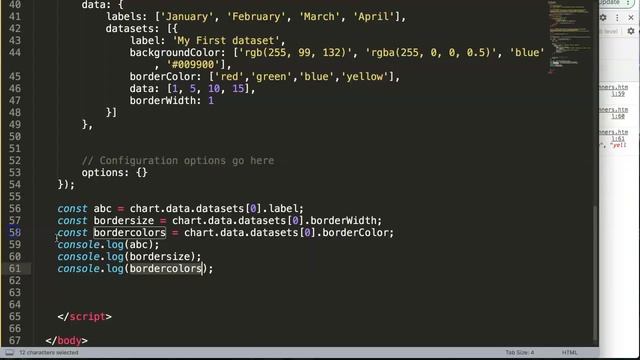Click line number 58 in gutter
This screenshot has width=640, height=360.
click(x=15, y=233)
